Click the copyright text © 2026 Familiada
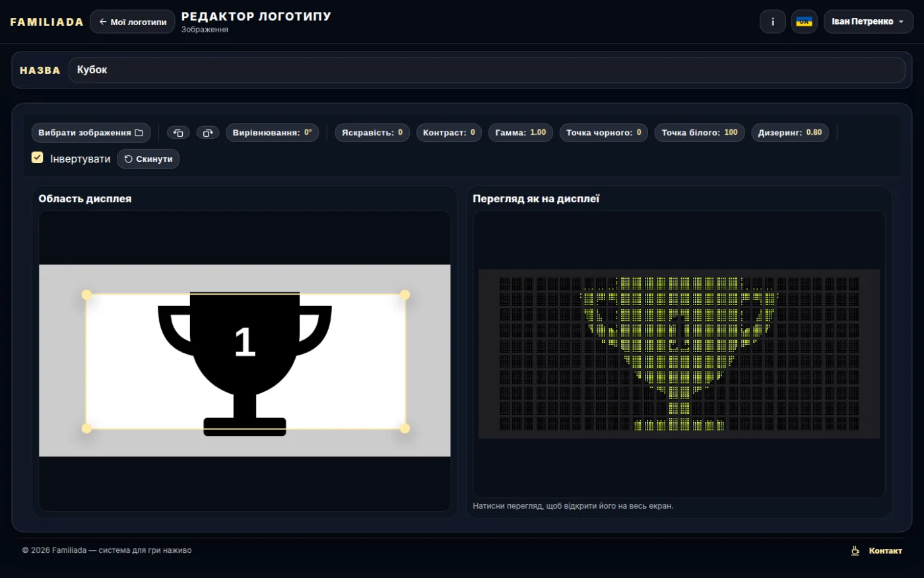Viewport: 924px width, 578px height. (107, 550)
